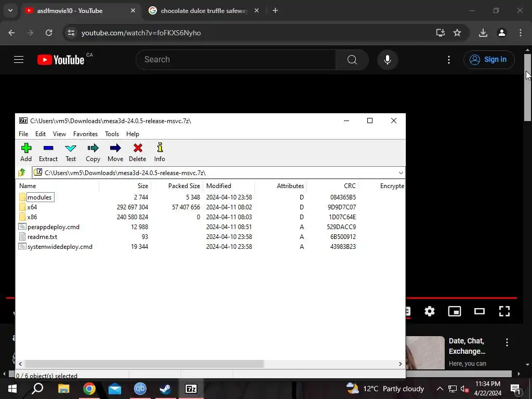Image resolution: width=532 pixels, height=399 pixels.
Task: Expand the 7-Zip address path dropdown
Action: tap(401, 172)
